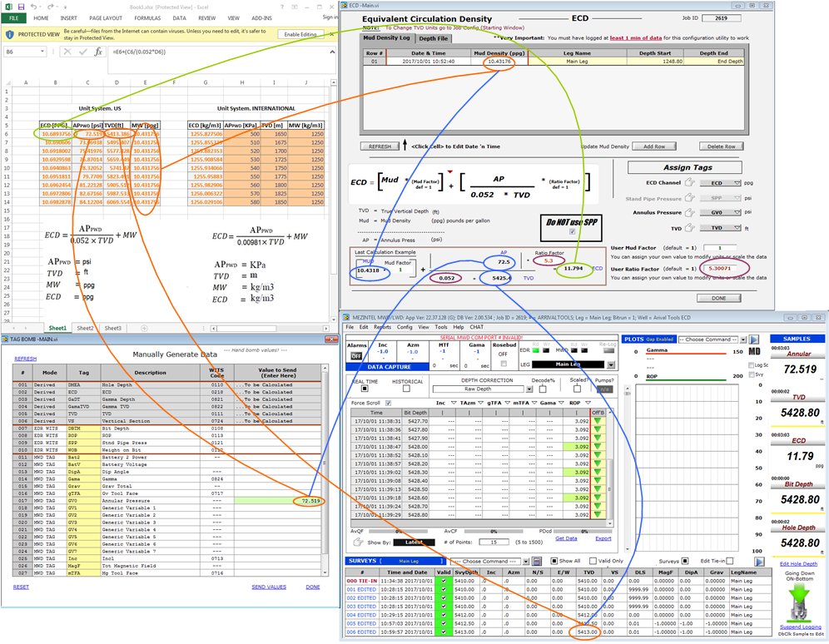Toggle the Decode% checkbox
This screenshot has height=644, width=829.
tap(543, 389)
